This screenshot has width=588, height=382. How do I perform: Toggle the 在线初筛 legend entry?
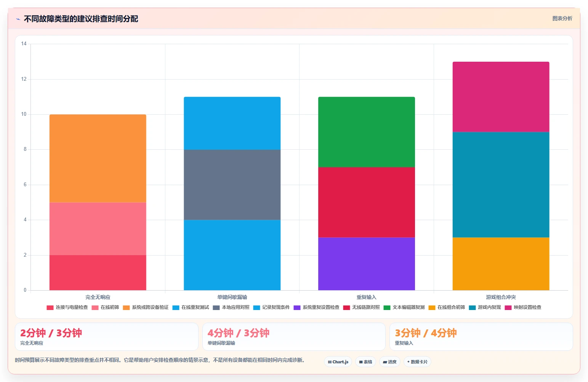click(105, 307)
